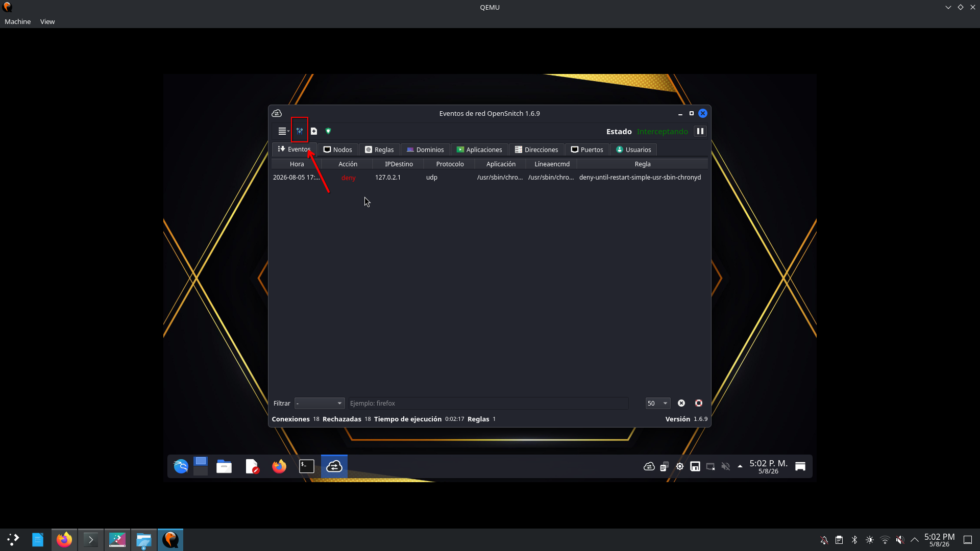Open the Reglas tab
This screenshot has height=551, width=980.
pyautogui.click(x=379, y=149)
